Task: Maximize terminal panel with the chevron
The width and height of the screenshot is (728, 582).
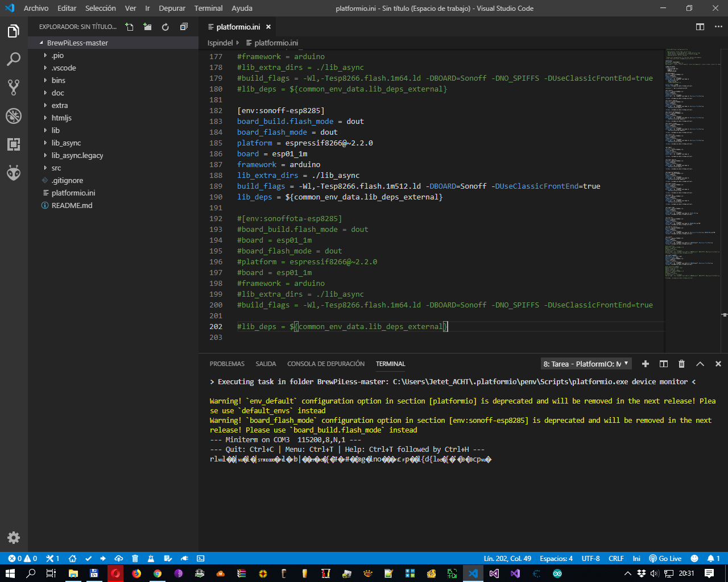Action: pos(700,364)
